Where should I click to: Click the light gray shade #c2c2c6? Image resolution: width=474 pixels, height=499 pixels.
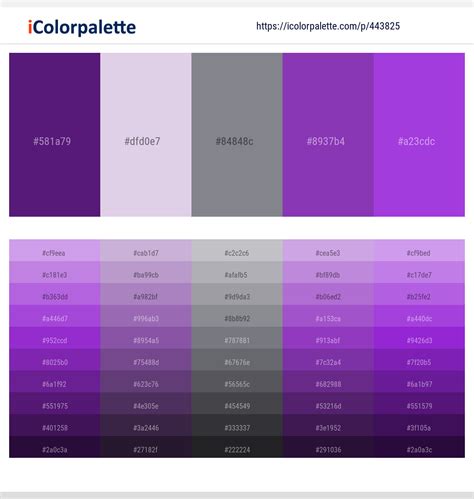tap(237, 251)
